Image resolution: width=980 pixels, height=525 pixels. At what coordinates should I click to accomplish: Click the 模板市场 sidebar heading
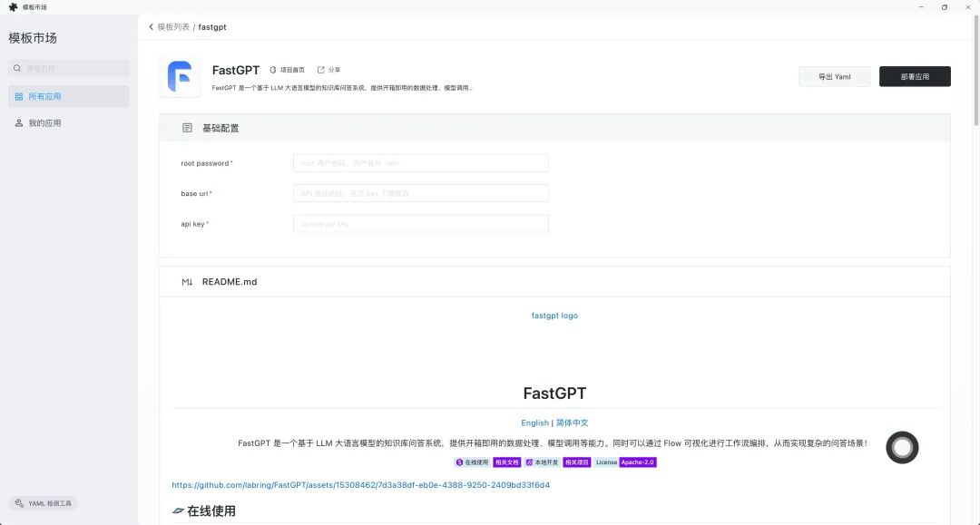click(33, 38)
